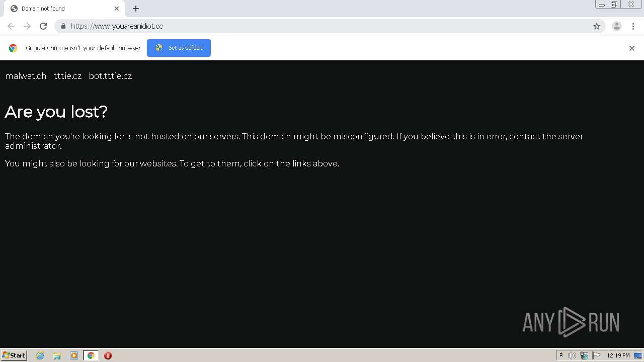
Task: Close the 'Domain not found' tab
Action: 117,9
